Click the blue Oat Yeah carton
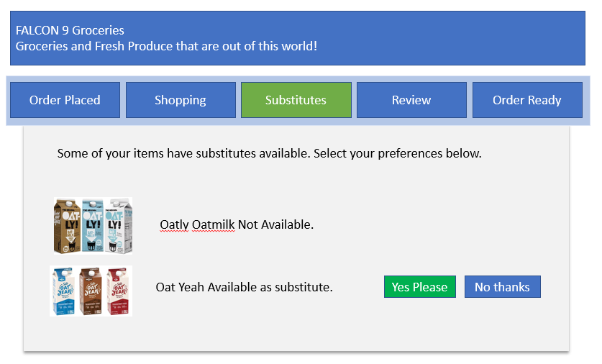Screen dimensions: 602x364 (64, 291)
